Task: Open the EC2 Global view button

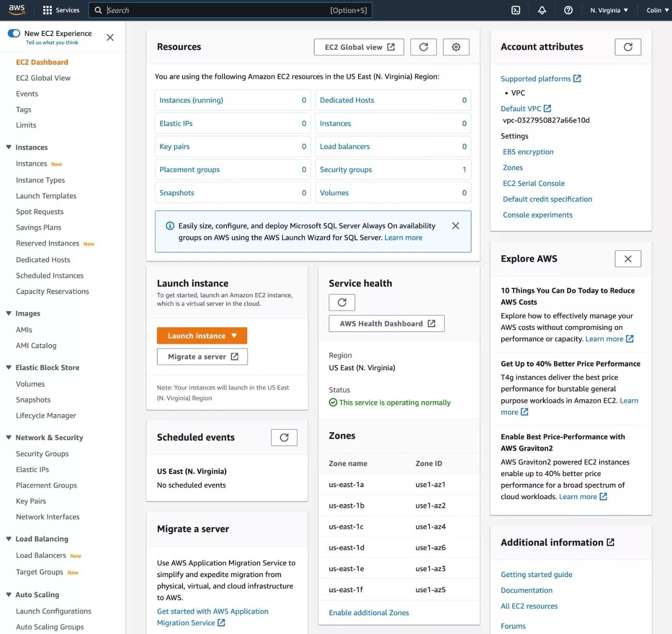Action: click(359, 47)
